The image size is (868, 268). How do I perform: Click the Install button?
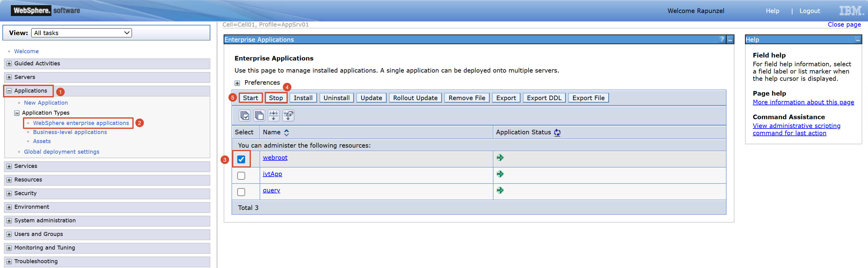click(x=303, y=98)
